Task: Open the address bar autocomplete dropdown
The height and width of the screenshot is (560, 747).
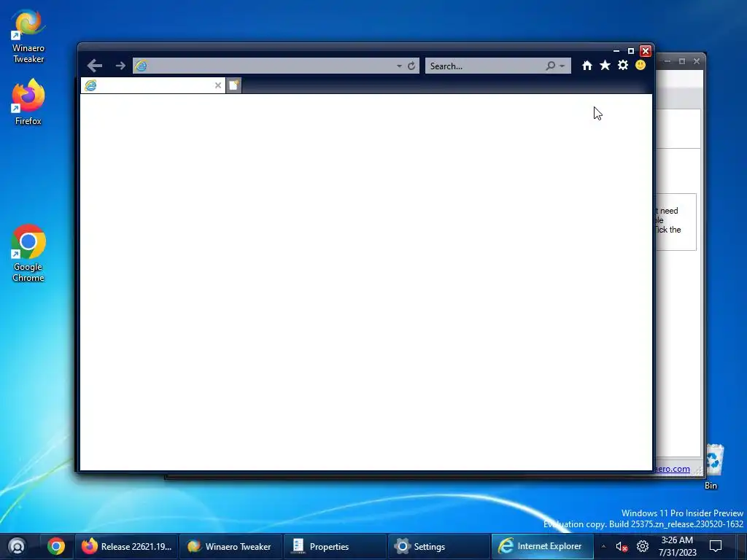Action: coord(399,66)
